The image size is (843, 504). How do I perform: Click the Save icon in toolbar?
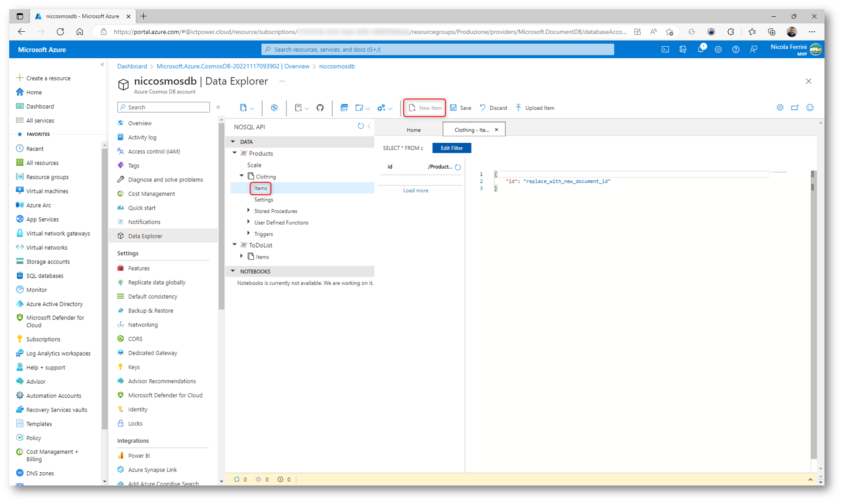tap(453, 108)
